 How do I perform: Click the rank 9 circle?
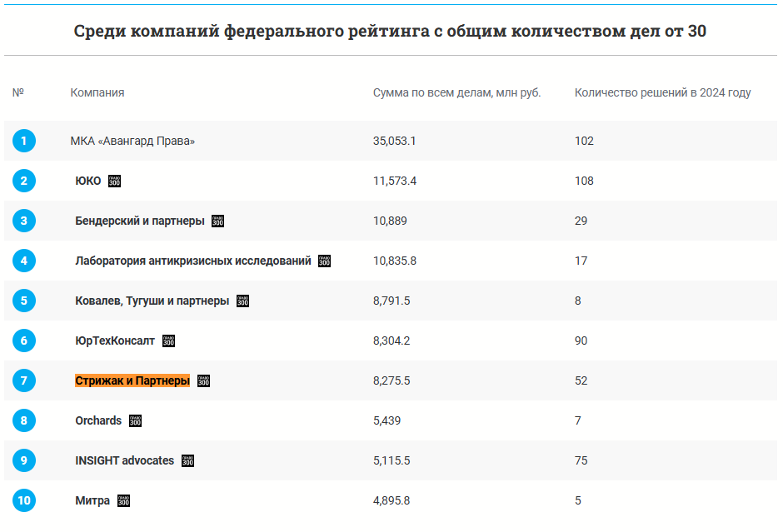pos(24,460)
